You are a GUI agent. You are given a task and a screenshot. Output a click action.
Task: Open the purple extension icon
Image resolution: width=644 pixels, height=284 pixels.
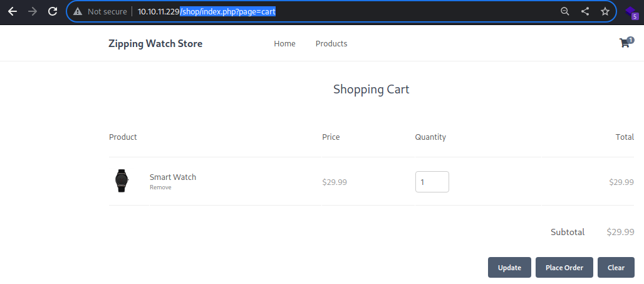coord(631,13)
